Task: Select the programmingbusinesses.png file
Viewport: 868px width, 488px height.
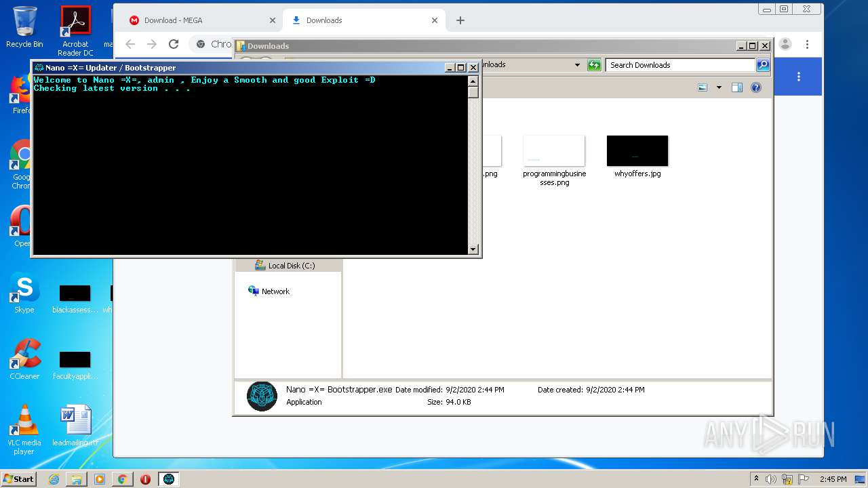Action: tap(554, 161)
